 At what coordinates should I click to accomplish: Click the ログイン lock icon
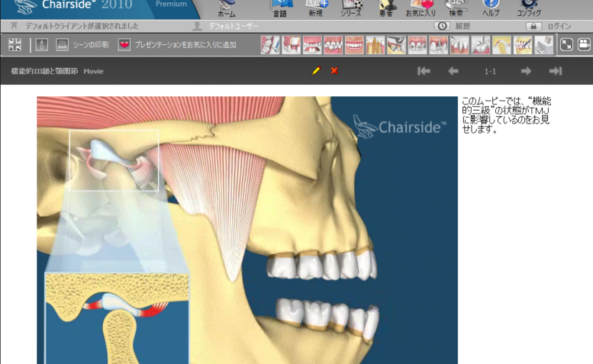point(534,26)
